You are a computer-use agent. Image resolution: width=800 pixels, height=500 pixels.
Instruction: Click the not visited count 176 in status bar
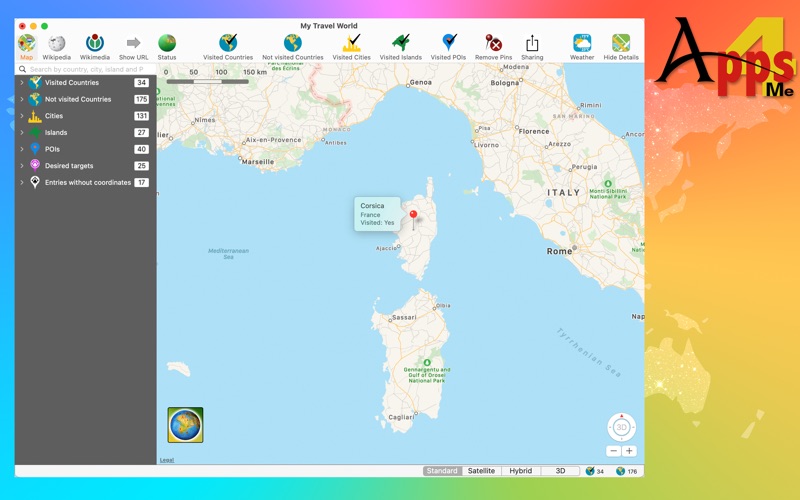click(x=627, y=471)
